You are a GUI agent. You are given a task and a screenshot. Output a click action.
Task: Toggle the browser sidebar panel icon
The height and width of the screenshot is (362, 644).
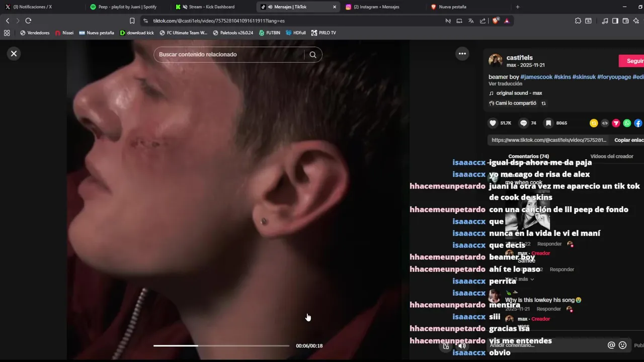(615, 21)
